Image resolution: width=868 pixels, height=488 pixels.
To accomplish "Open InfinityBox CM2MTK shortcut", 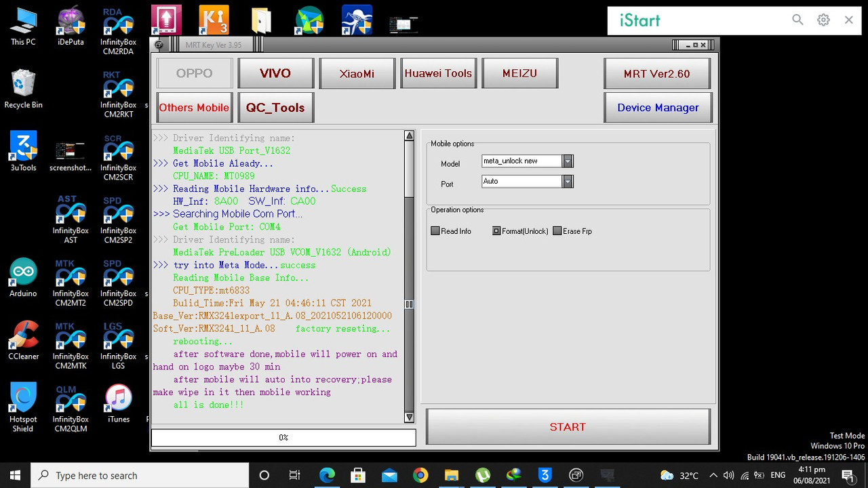I will coord(71,346).
